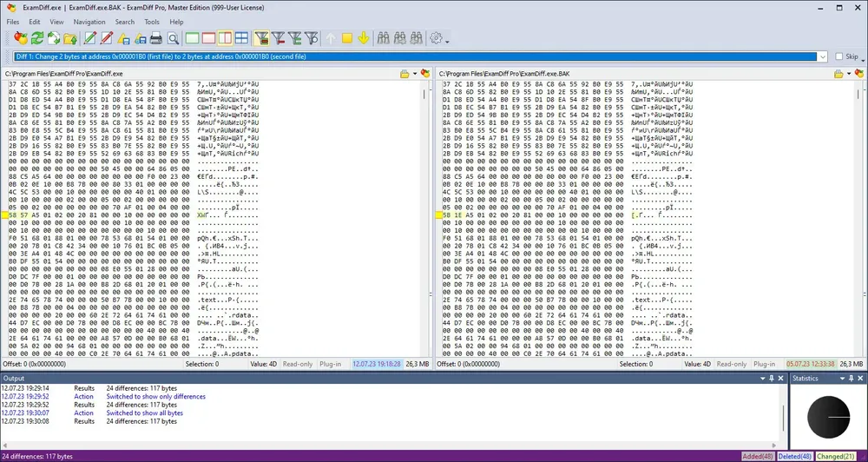Toggle Plug-in in right pane status bar
Viewport: 868px width, 462px height.
(x=764, y=364)
